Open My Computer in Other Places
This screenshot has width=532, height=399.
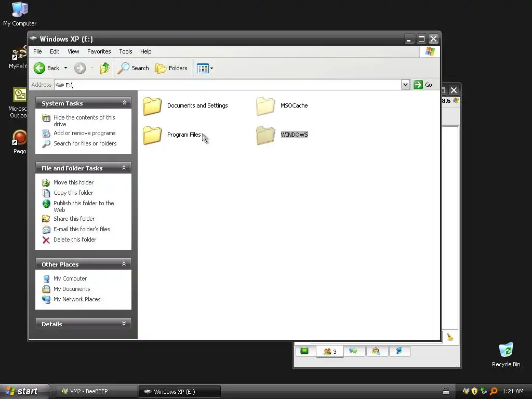[x=70, y=278]
